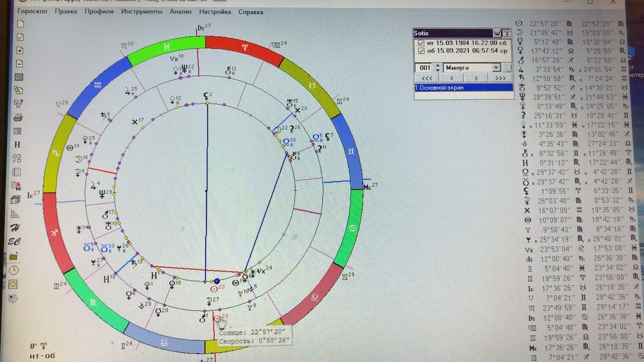The height and width of the screenshot is (362, 644).
Task: Click the picture icon in left toolbar
Action: pyautogui.click(x=19, y=77)
